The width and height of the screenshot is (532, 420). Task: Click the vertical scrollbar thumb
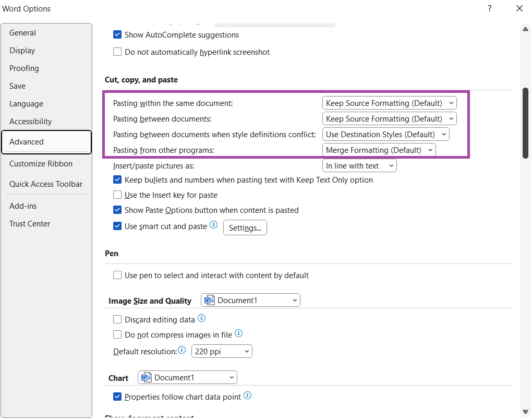pyautogui.click(x=525, y=120)
